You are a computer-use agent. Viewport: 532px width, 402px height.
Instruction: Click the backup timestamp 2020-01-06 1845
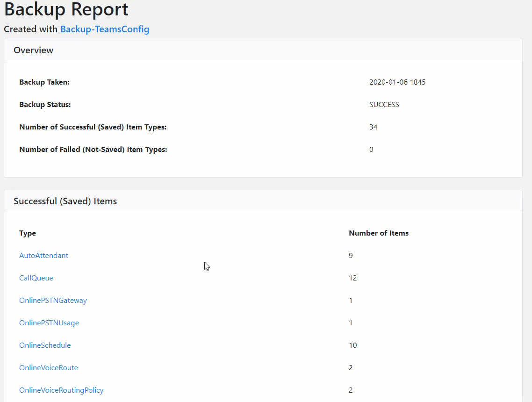click(x=397, y=82)
